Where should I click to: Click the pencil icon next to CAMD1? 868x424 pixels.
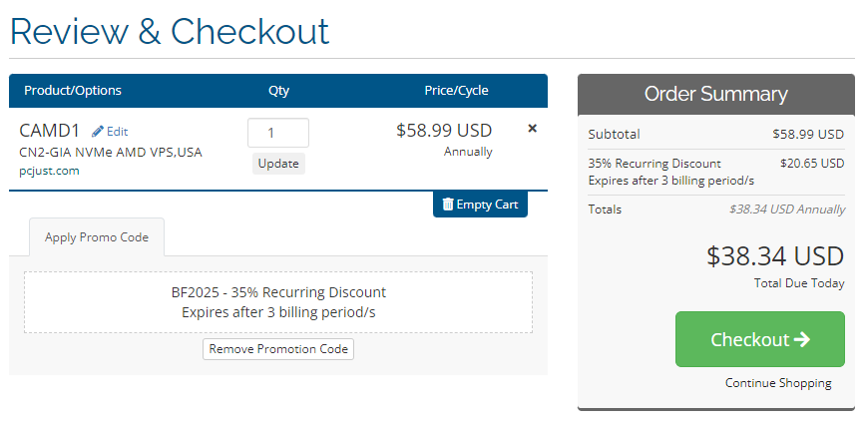98,131
